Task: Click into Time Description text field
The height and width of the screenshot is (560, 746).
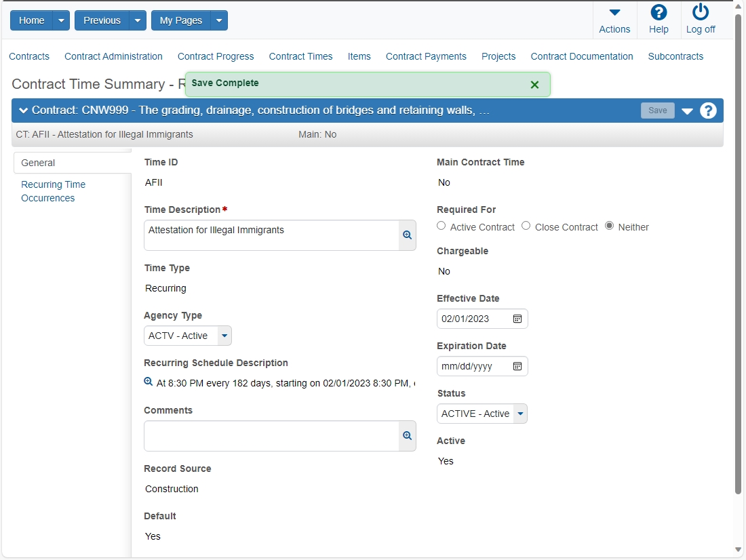Action: coord(271,235)
